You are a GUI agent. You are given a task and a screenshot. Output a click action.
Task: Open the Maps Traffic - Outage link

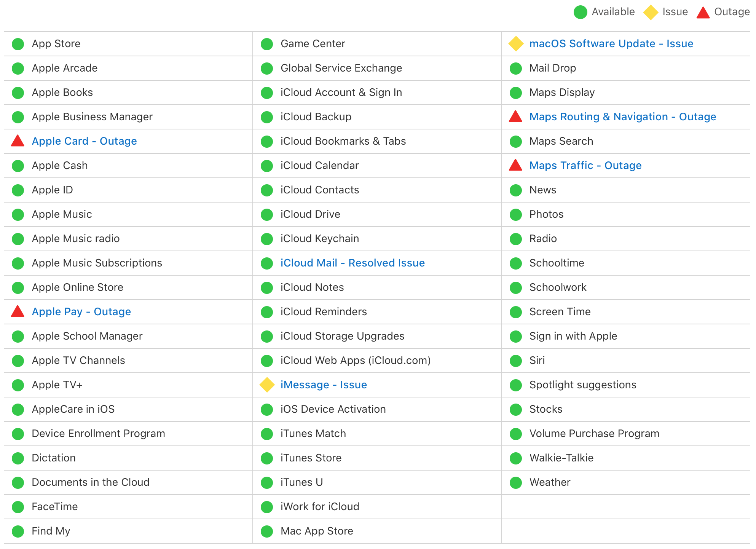(x=585, y=166)
